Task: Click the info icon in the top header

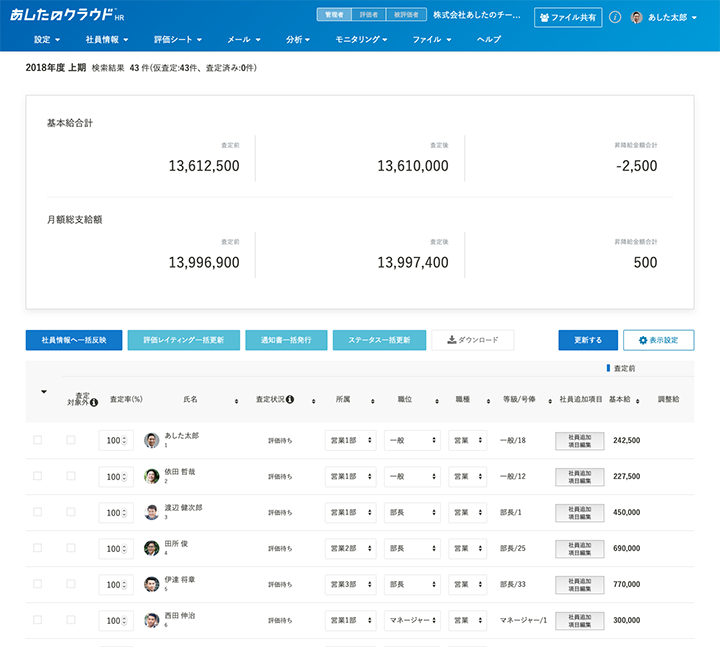Action: tap(615, 17)
